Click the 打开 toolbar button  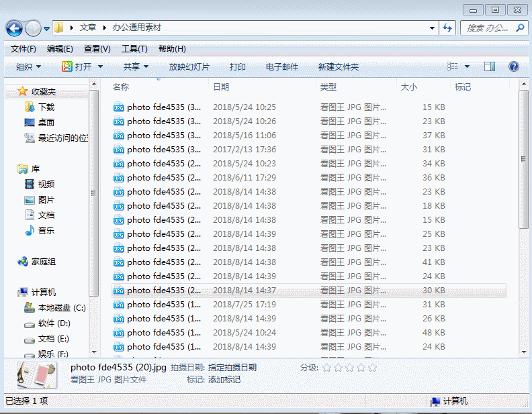tap(77, 66)
